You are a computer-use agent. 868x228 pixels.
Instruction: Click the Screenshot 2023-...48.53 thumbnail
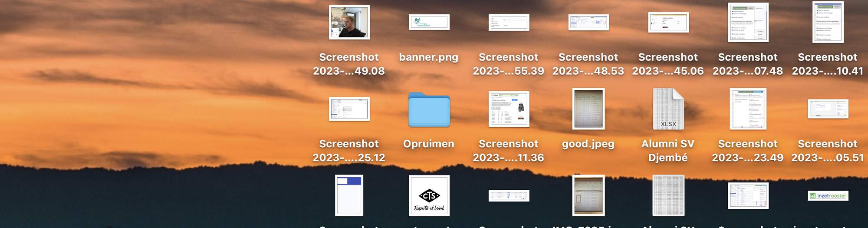(x=589, y=23)
